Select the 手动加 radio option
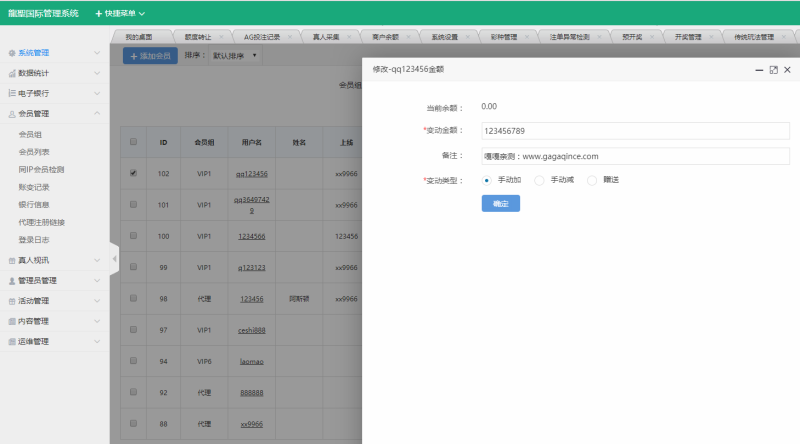This screenshot has width=800, height=444. coord(487,180)
